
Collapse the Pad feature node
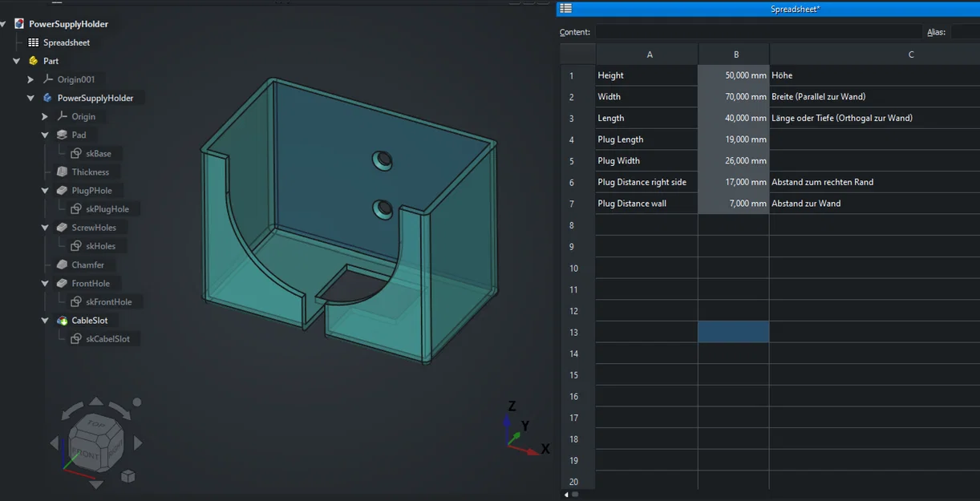(x=46, y=135)
